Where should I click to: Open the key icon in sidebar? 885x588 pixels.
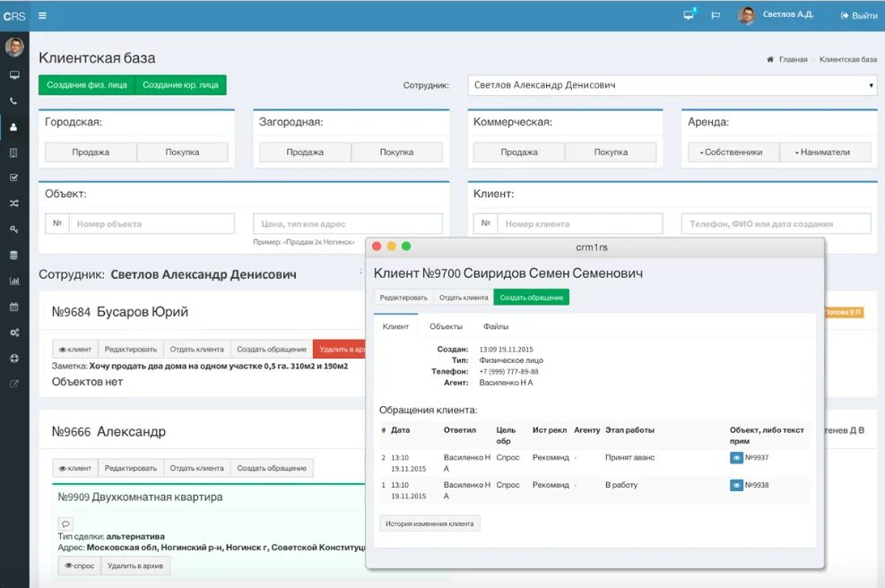[14, 229]
